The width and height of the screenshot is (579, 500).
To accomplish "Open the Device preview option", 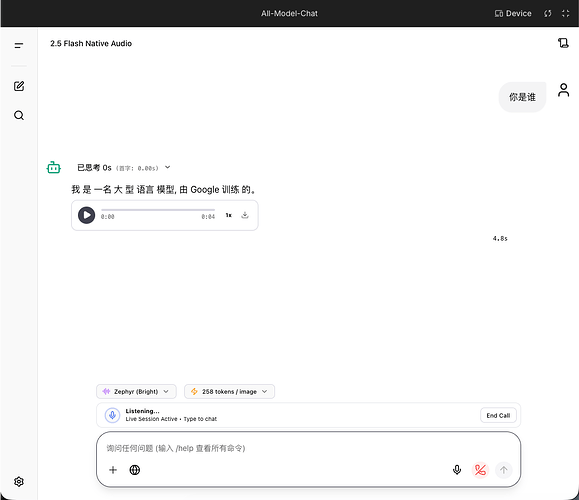I will (x=513, y=14).
